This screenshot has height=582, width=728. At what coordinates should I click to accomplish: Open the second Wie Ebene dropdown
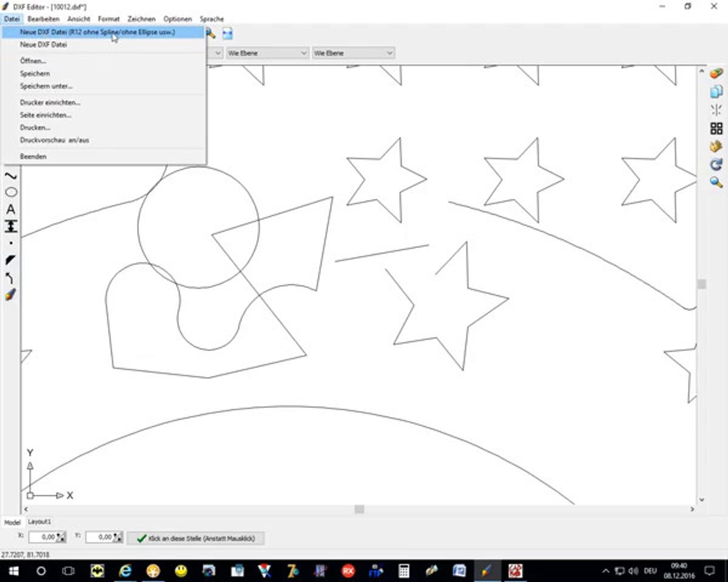(x=353, y=53)
